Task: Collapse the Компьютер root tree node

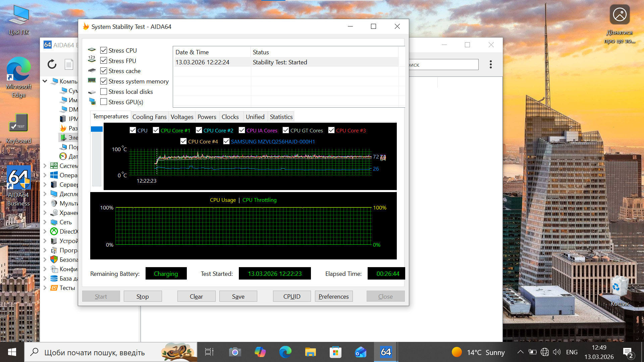Action: coord(45,81)
